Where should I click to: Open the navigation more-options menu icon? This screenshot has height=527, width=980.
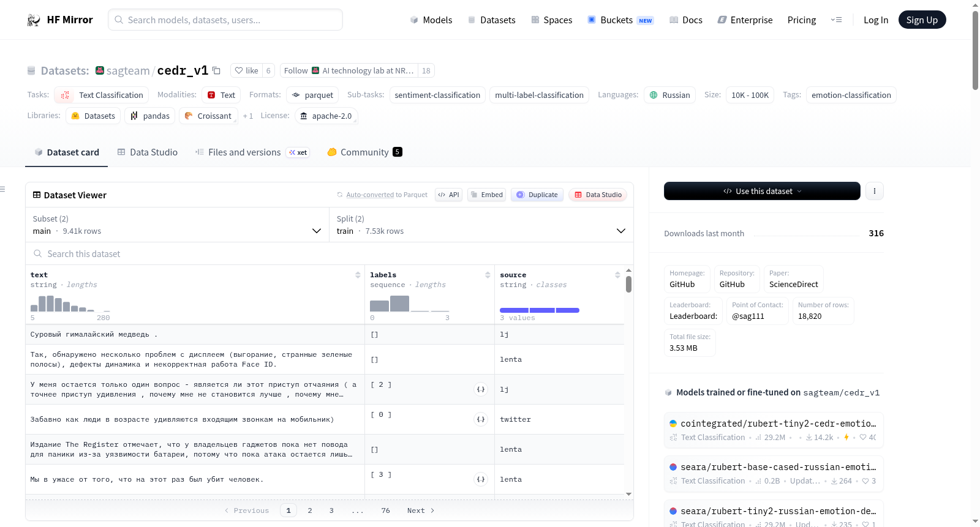pos(836,20)
